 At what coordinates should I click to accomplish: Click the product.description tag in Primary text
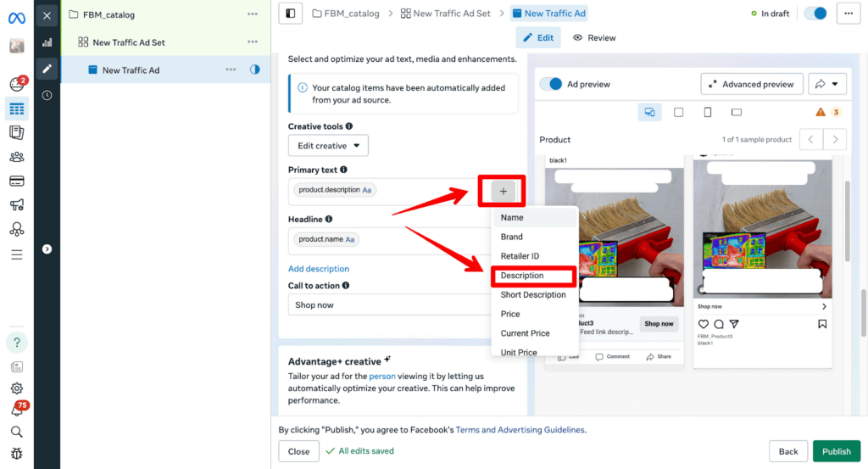click(335, 190)
